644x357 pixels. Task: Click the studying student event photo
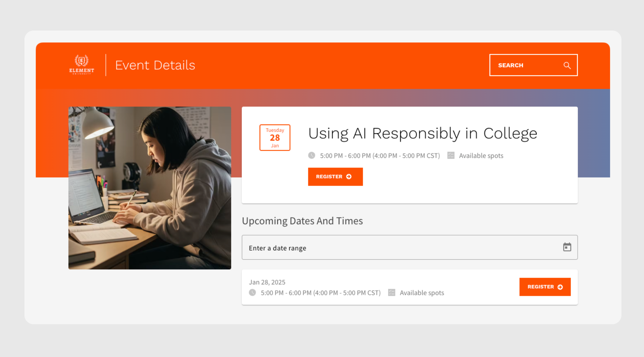pyautogui.click(x=150, y=188)
